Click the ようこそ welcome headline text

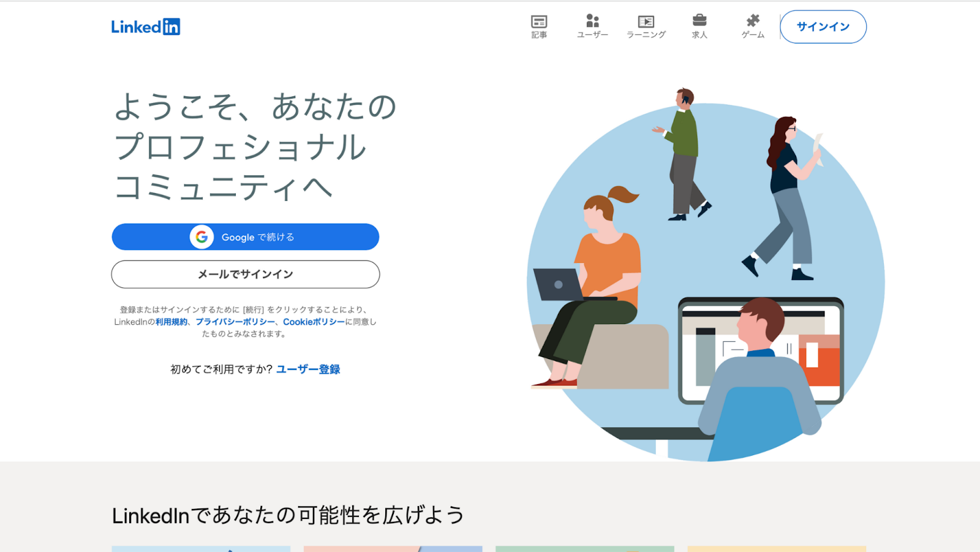click(255, 147)
